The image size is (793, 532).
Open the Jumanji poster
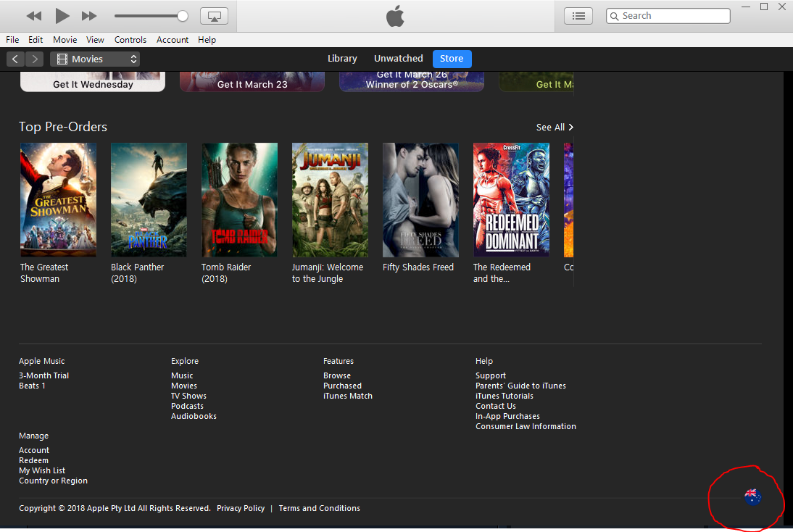point(331,200)
